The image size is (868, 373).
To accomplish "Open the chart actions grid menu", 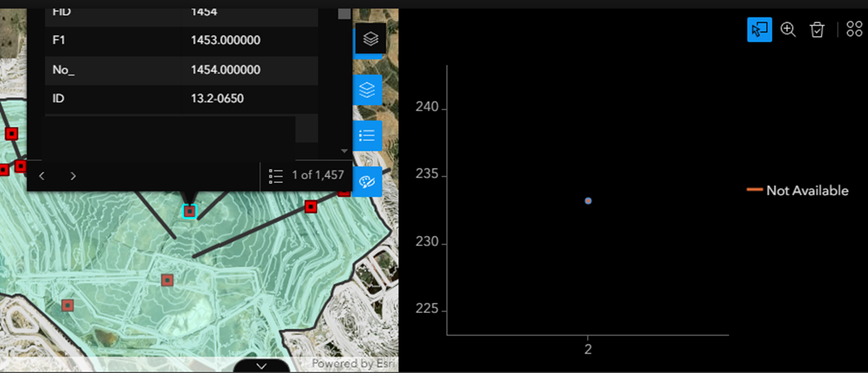I will pyautogui.click(x=855, y=28).
